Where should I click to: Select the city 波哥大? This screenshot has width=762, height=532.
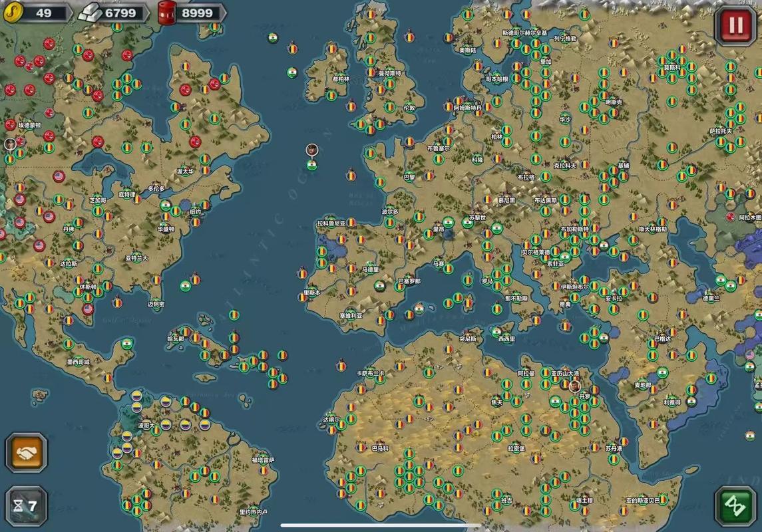pos(147,426)
